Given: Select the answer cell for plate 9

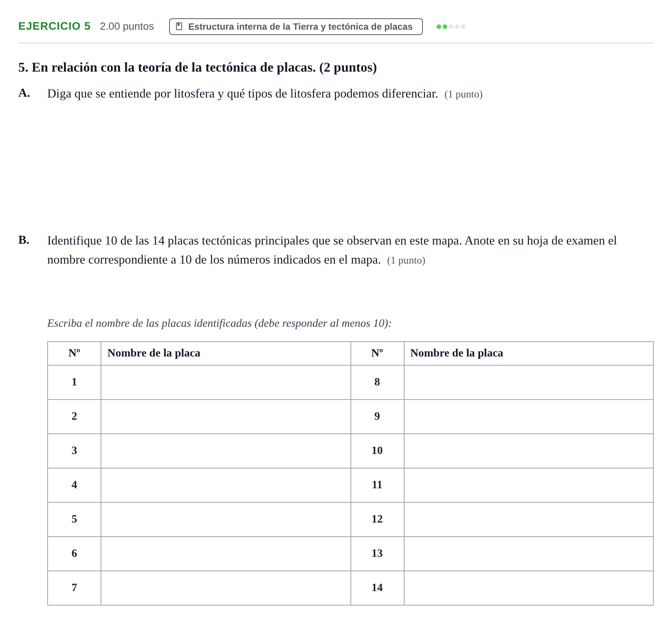Looking at the screenshot, I should click(529, 417).
